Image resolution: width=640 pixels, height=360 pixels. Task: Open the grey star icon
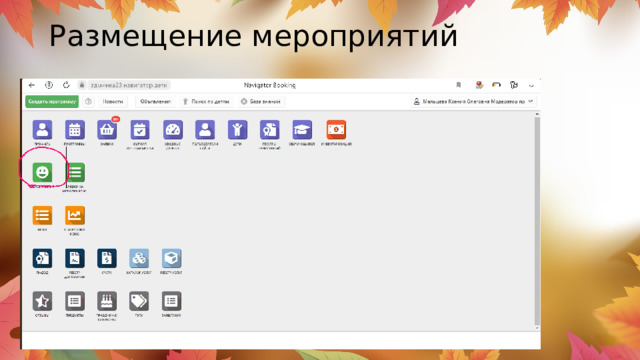pyautogui.click(x=42, y=301)
